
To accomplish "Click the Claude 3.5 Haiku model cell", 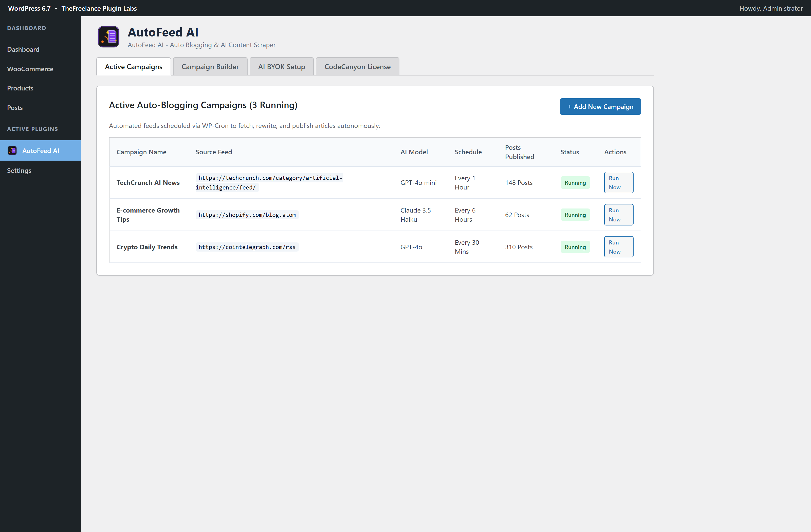I will click(x=415, y=215).
